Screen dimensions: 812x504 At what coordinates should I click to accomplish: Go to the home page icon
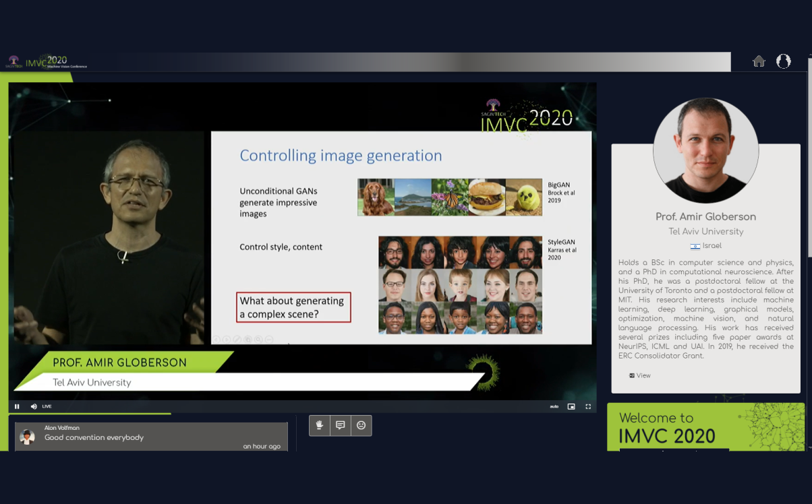pos(759,61)
